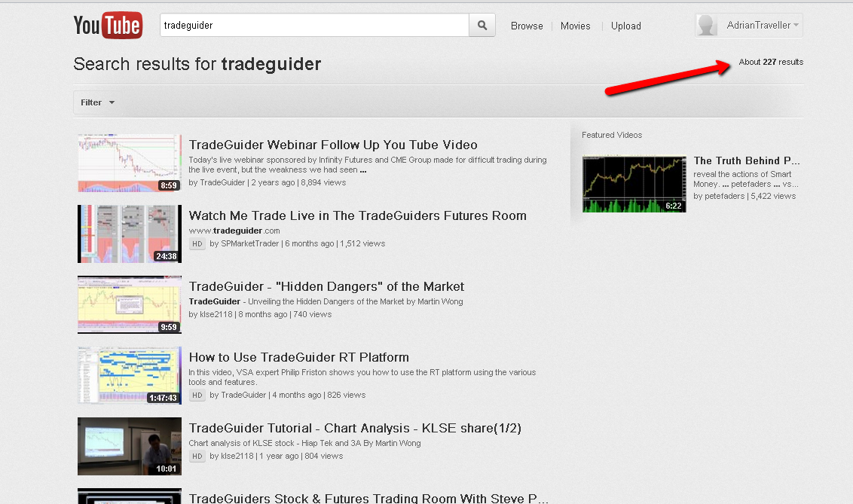This screenshot has height=504, width=853.
Task: Open The Truth Behind P... featured title
Action: click(746, 160)
